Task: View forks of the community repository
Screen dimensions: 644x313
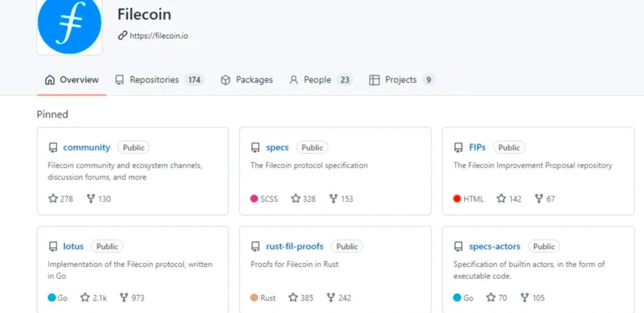Action: [99, 199]
